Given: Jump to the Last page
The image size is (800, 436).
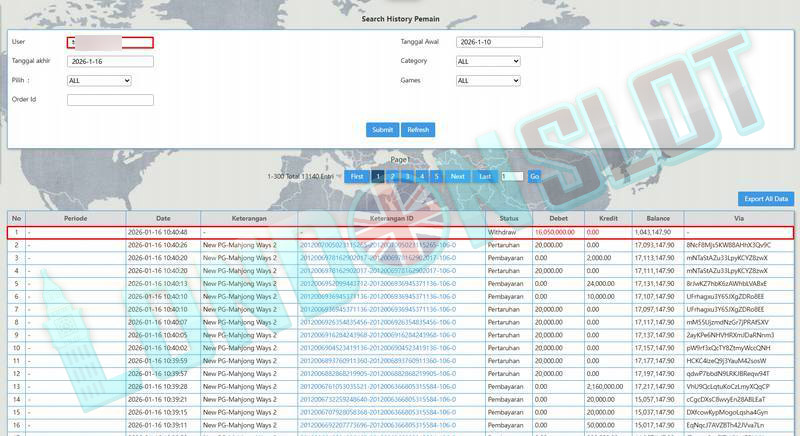Looking at the screenshot, I should (485, 176).
